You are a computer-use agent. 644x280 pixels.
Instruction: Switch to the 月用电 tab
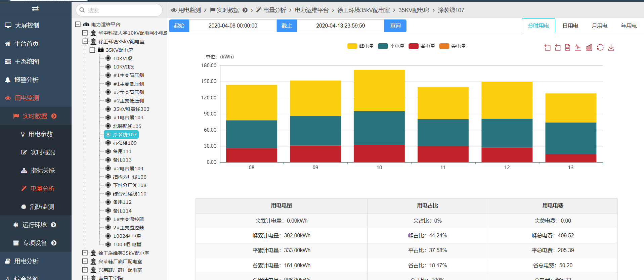(x=600, y=26)
